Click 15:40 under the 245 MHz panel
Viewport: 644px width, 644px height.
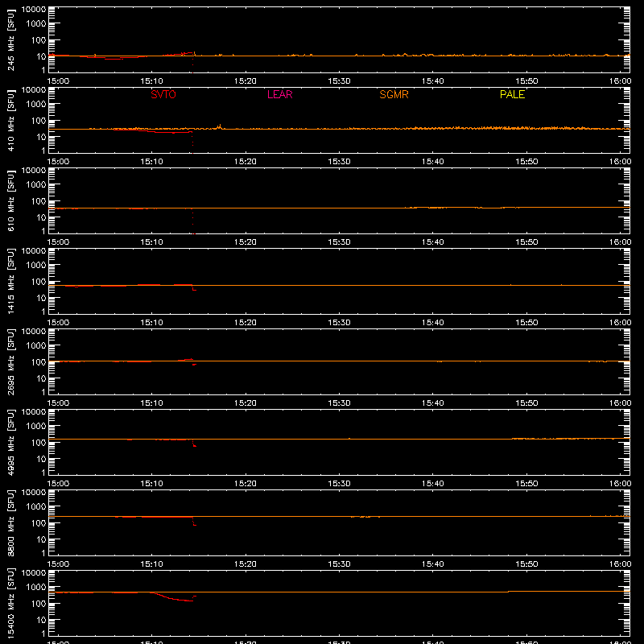433,81
